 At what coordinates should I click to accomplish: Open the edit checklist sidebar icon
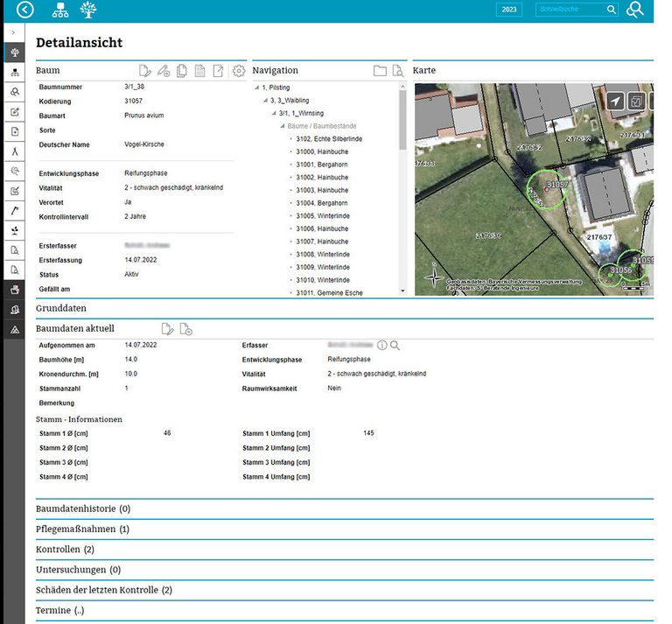15,191
